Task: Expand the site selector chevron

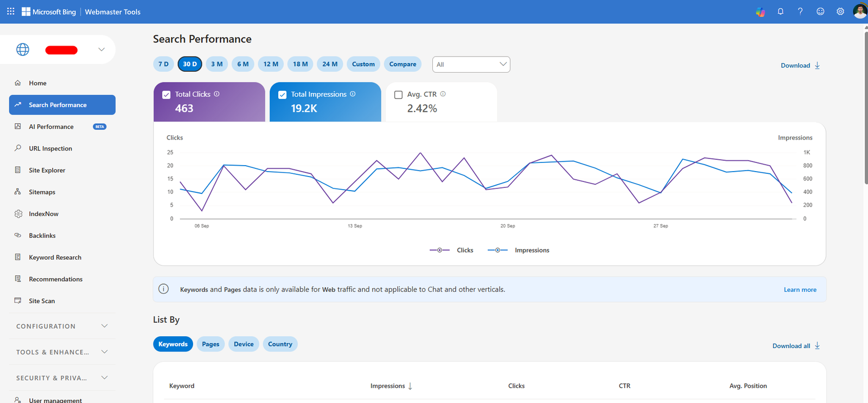Action: [x=101, y=49]
